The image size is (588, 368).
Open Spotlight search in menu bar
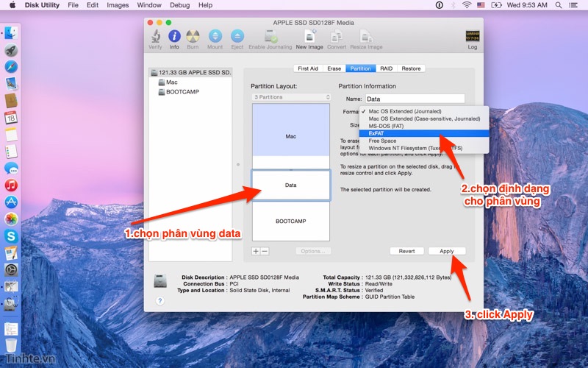click(559, 5)
